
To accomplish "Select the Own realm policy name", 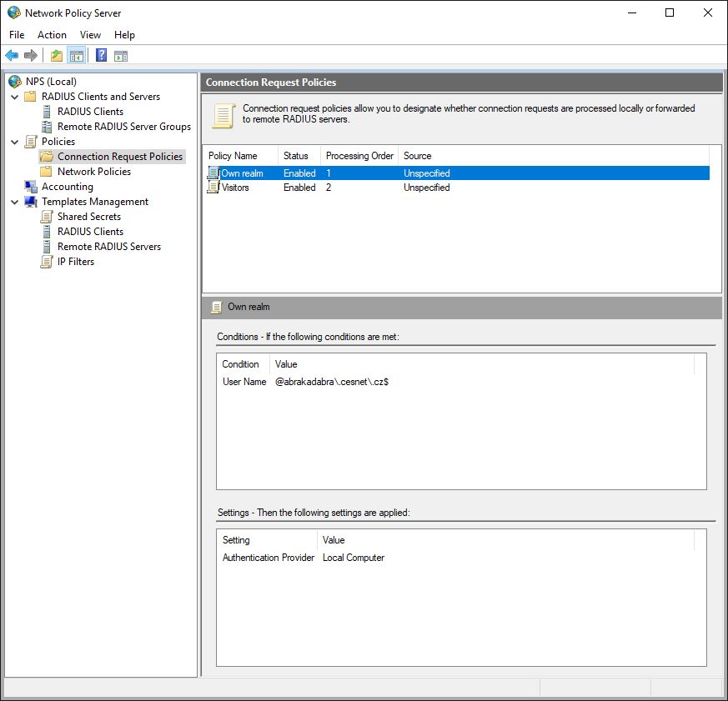I will point(242,173).
